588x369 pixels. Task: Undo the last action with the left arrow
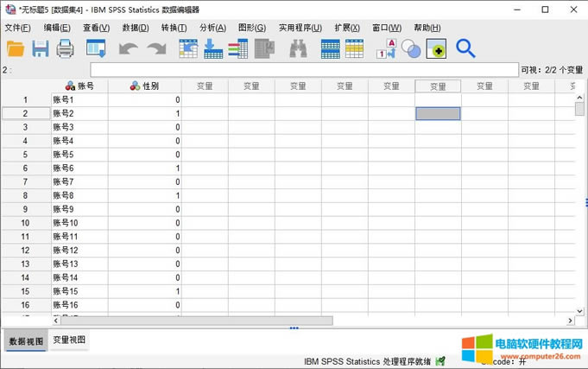[x=128, y=49]
